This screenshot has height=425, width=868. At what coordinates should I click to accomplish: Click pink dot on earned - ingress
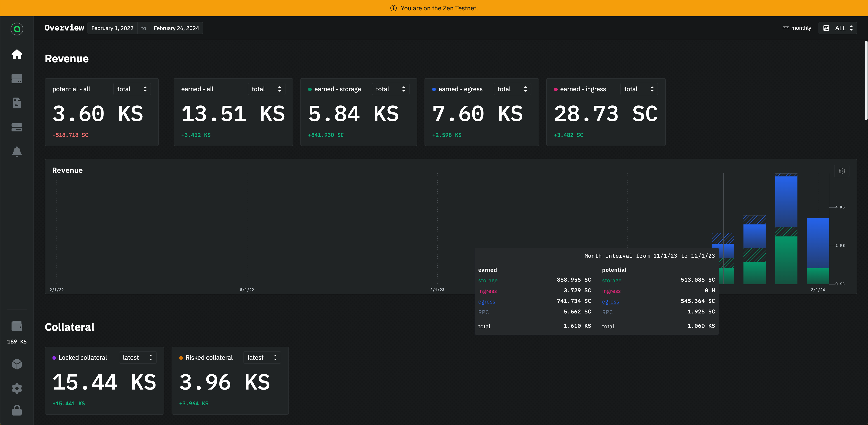(556, 89)
